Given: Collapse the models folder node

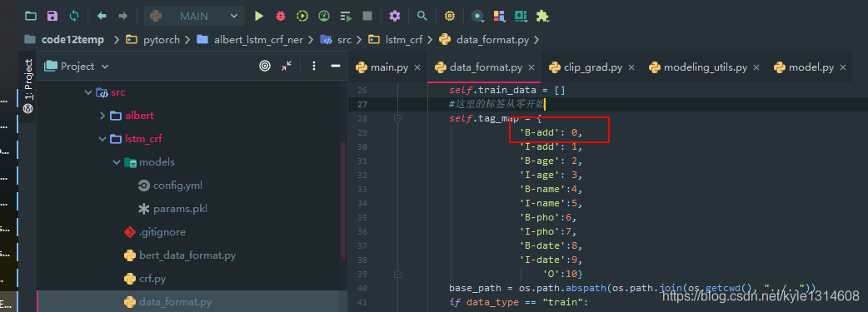Looking at the screenshot, I should tap(117, 162).
